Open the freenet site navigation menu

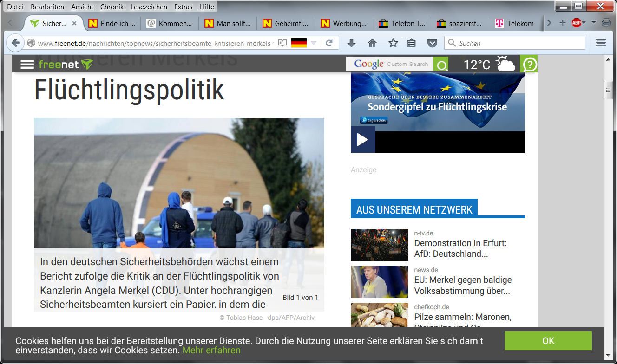click(27, 65)
